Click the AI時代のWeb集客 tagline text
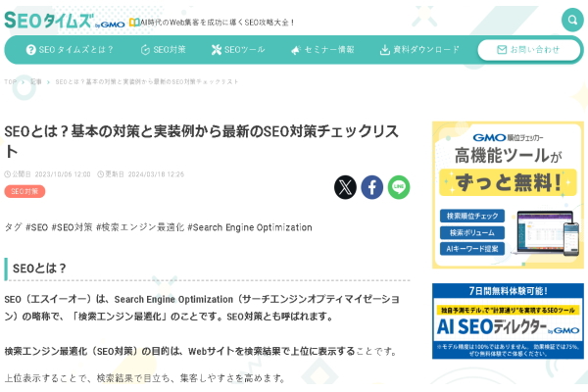Viewport: 588px width, 392px height. 217,23
